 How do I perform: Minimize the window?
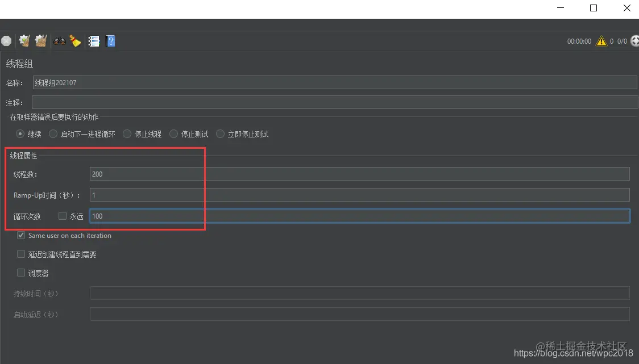click(561, 8)
